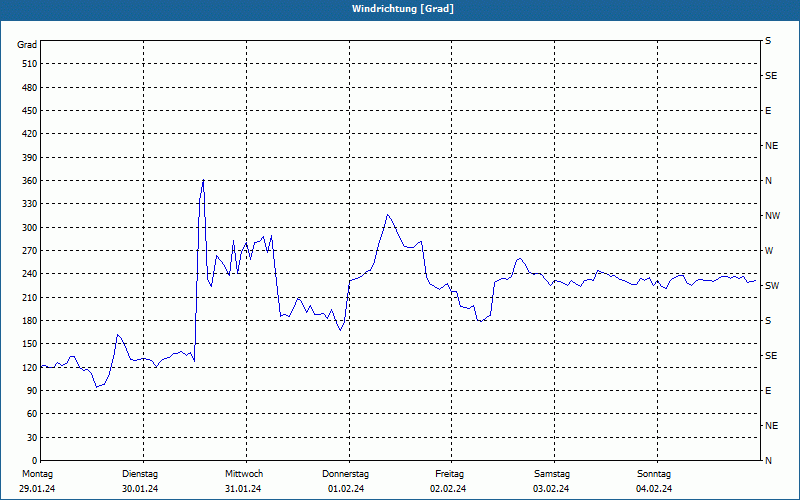The width and height of the screenshot is (800, 500).
Task: Click the 60 tick label on Grad axis
Action: click(31, 414)
